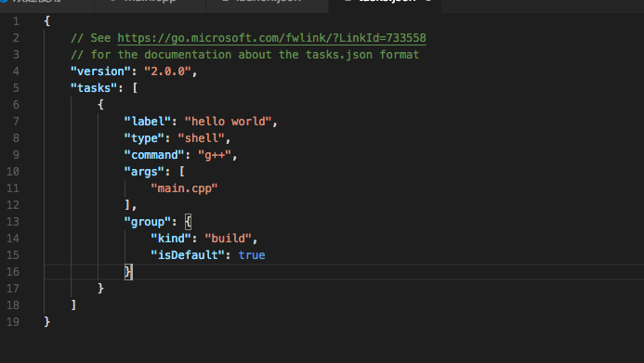Click the "main.cpp" argument string

[184, 188]
